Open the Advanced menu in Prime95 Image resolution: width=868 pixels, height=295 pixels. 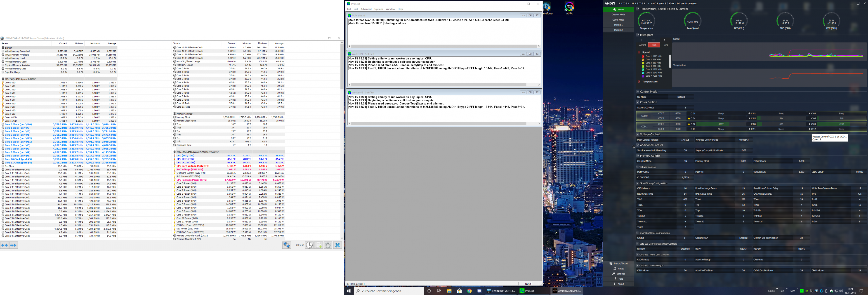(x=366, y=9)
